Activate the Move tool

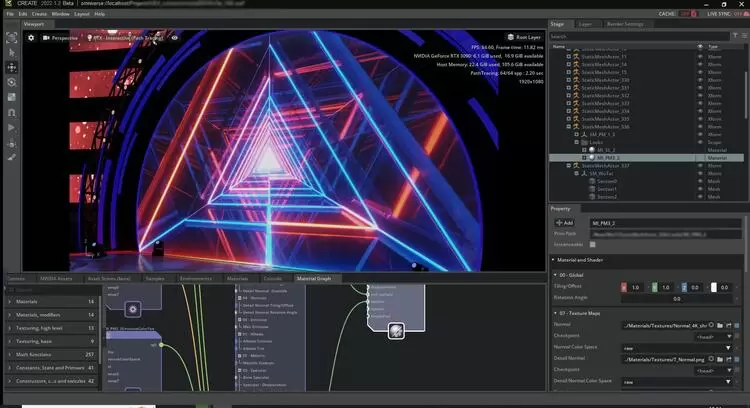click(x=11, y=67)
